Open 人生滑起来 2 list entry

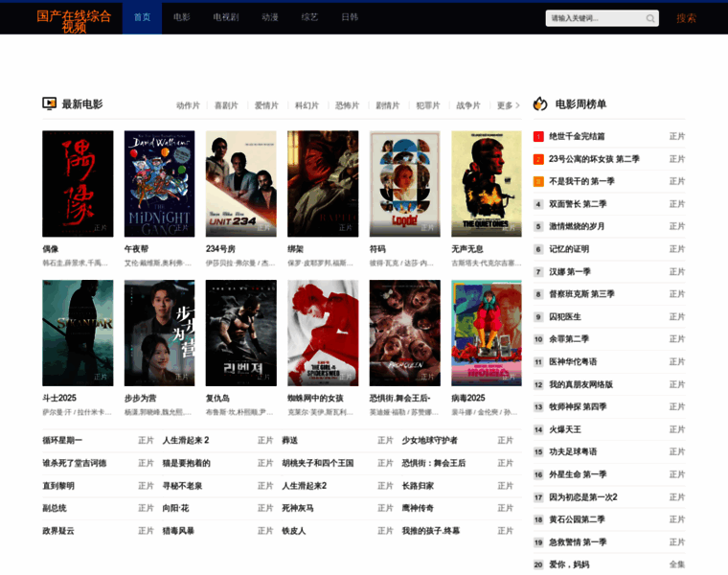click(x=186, y=440)
